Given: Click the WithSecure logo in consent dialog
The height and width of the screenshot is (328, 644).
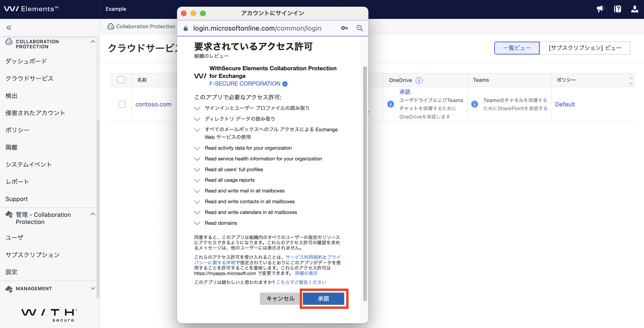Looking at the screenshot, I should click(200, 76).
